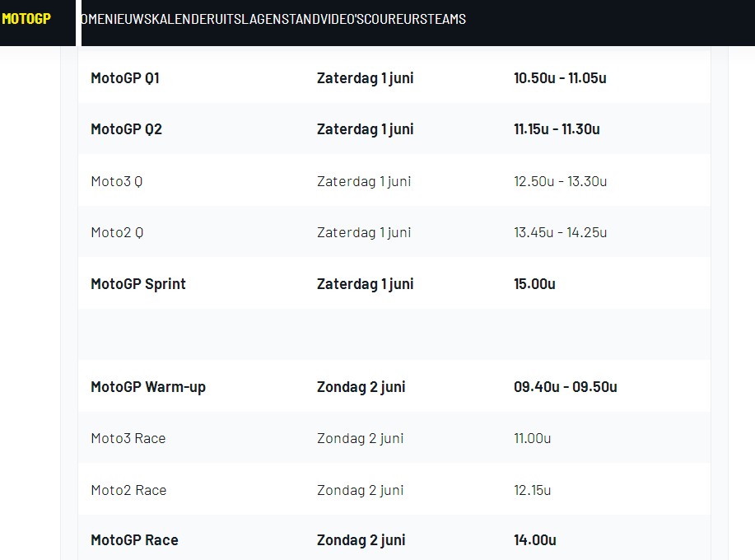Select the date in Moto3 Race row
Viewport: 755px width, 560px height.
(x=360, y=439)
